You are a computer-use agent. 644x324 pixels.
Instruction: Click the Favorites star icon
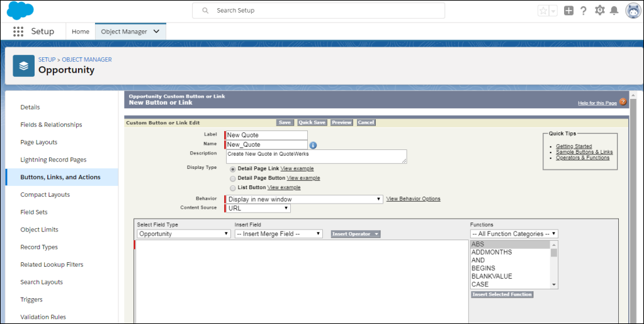[x=543, y=11]
